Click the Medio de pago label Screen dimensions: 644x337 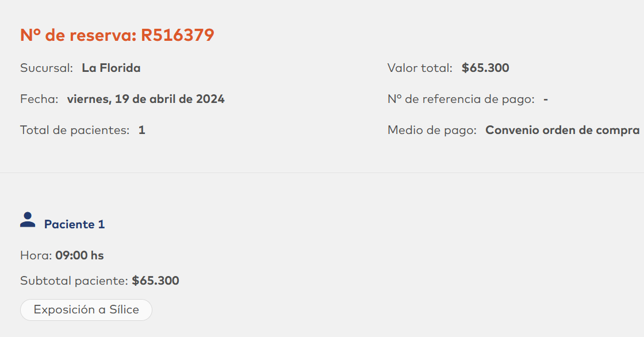(x=432, y=130)
